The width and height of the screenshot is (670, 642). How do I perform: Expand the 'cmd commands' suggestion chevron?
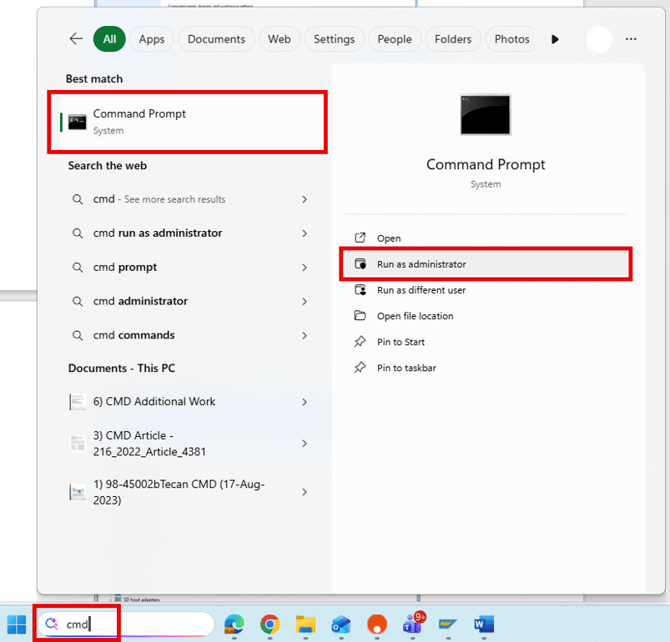click(304, 336)
